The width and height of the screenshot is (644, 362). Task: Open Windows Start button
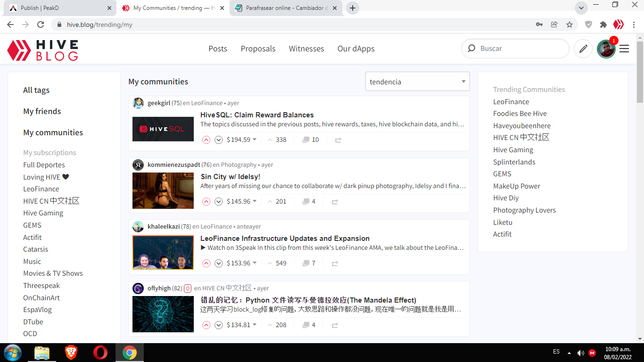pos(13,353)
